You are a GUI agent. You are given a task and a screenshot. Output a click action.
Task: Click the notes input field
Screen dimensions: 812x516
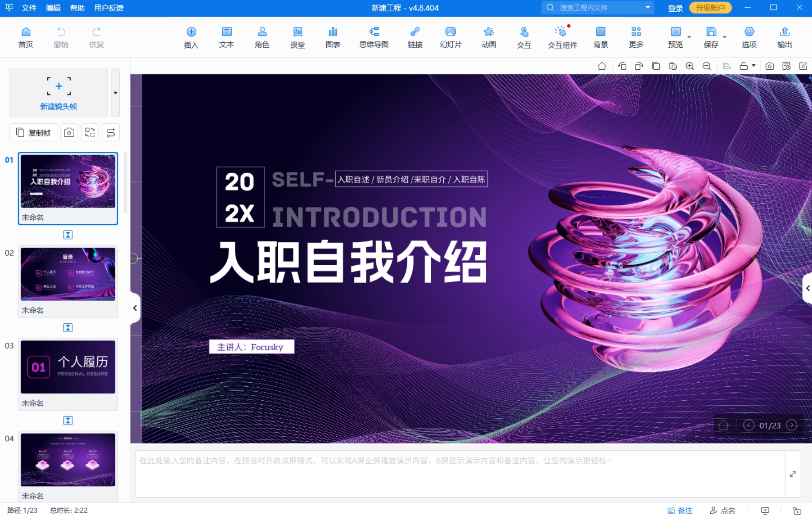click(x=460, y=474)
